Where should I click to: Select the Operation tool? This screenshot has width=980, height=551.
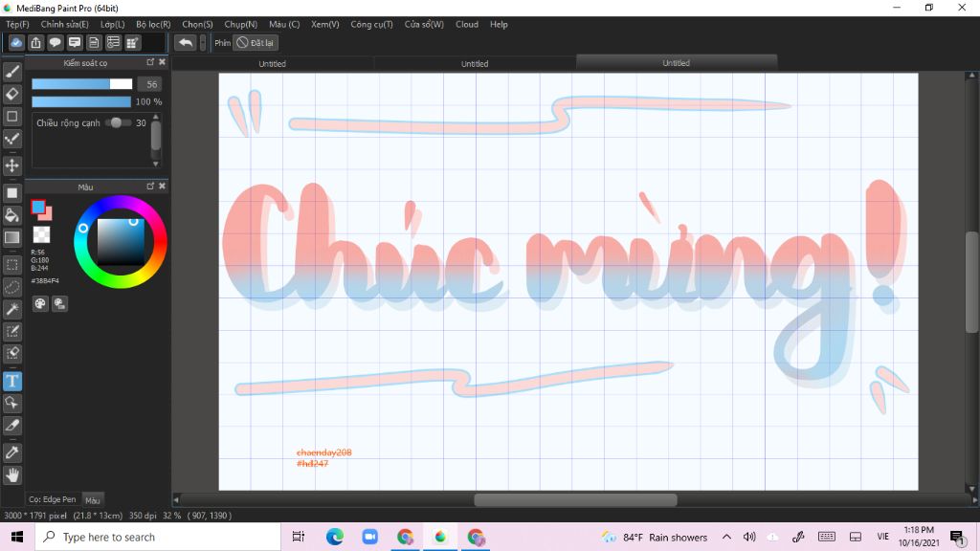[11, 403]
